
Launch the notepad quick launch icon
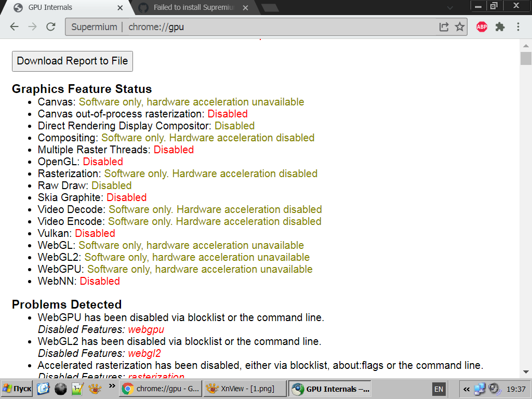(x=78, y=389)
